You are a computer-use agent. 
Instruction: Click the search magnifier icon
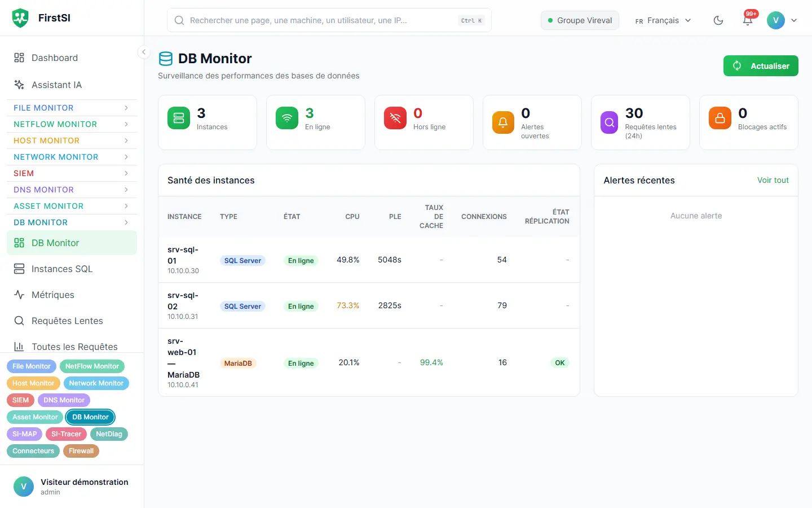(x=179, y=20)
